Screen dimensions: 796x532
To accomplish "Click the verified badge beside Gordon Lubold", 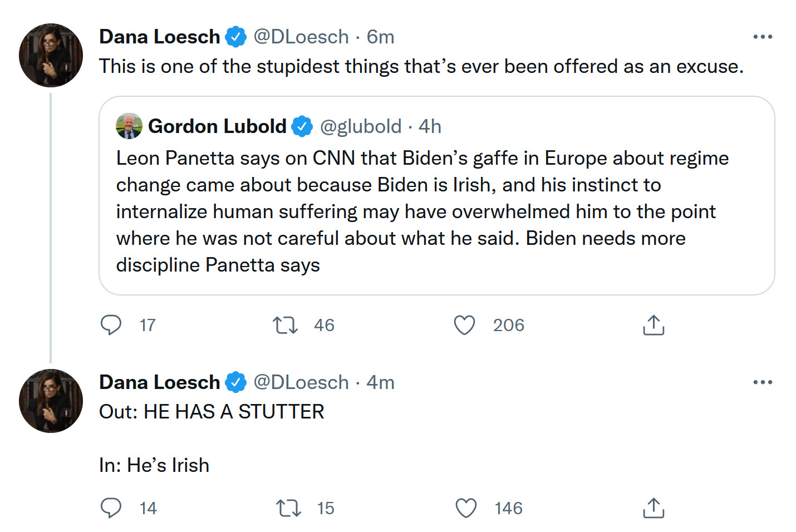I will pos(302,126).
